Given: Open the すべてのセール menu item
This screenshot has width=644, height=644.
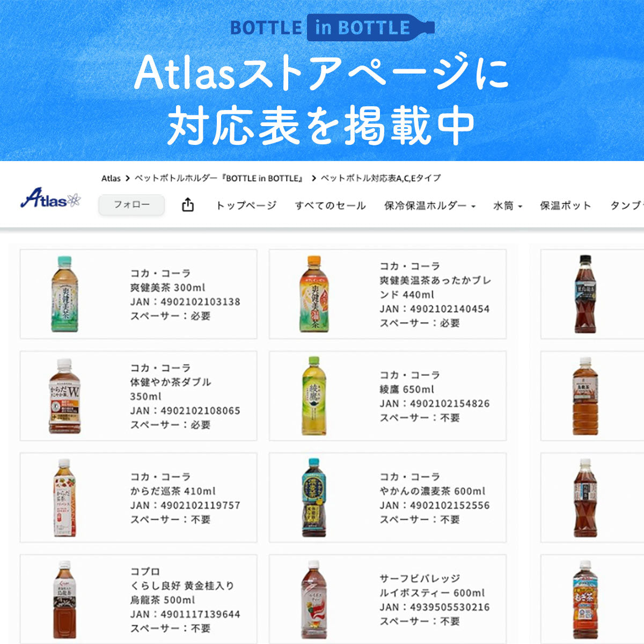Looking at the screenshot, I should [330, 205].
